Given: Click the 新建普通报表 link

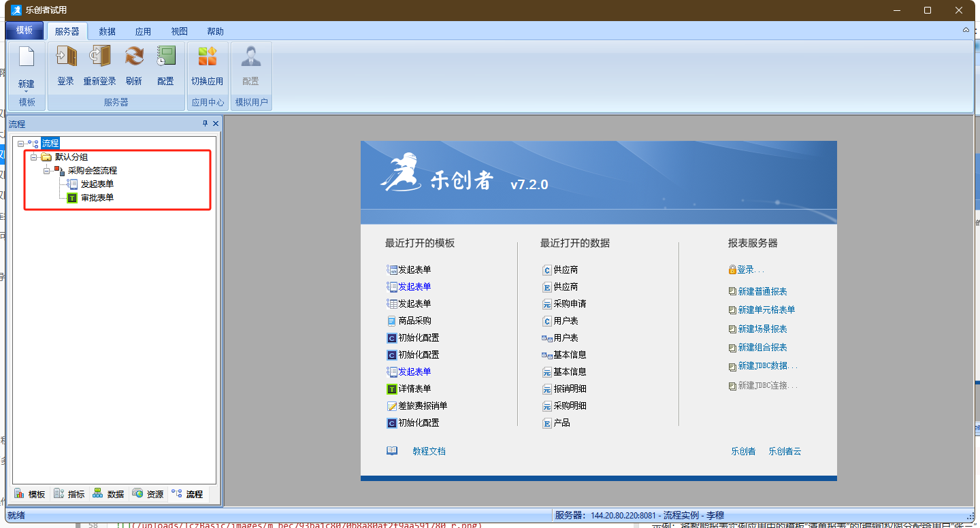Looking at the screenshot, I should [762, 291].
